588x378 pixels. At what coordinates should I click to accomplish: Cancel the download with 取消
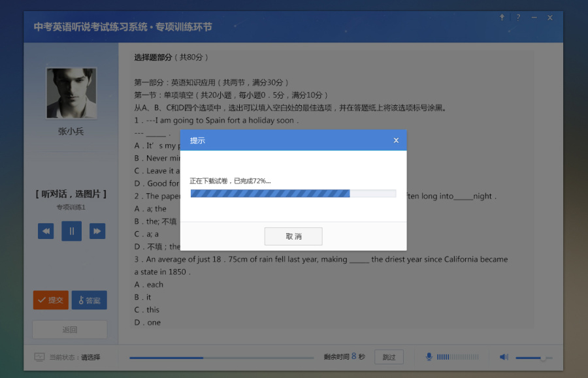click(293, 236)
